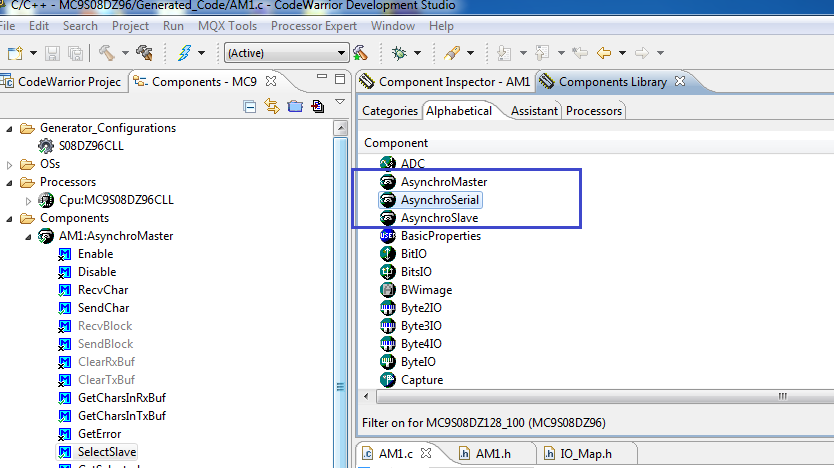834x468 pixels.
Task: Click the Forward arrow toolbar icon
Action: point(642,53)
